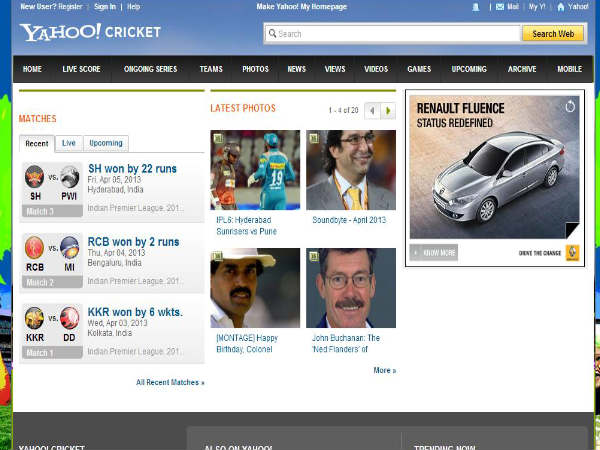Open Mail via the envelope icon
Viewport: 600px width, 450px height.
[x=500, y=7]
